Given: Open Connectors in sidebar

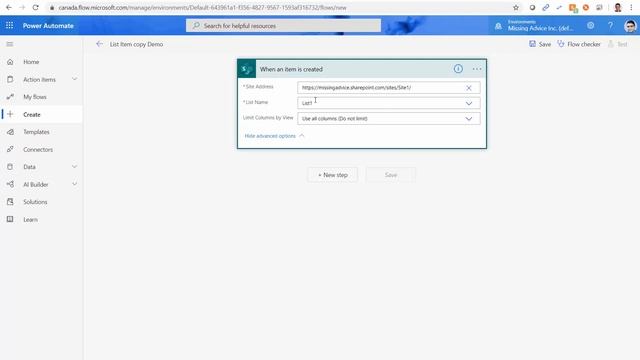Looking at the screenshot, I should click(x=38, y=150).
